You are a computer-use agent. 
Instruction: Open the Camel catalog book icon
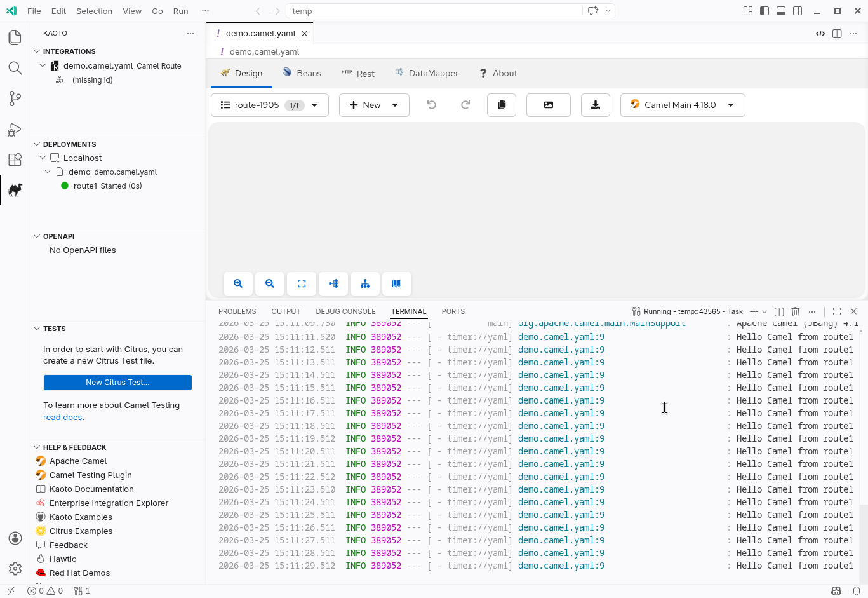(397, 283)
